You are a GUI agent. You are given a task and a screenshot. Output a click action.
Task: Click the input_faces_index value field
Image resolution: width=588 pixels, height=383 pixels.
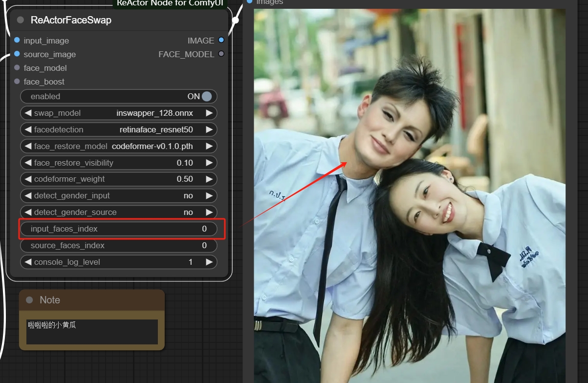118,229
